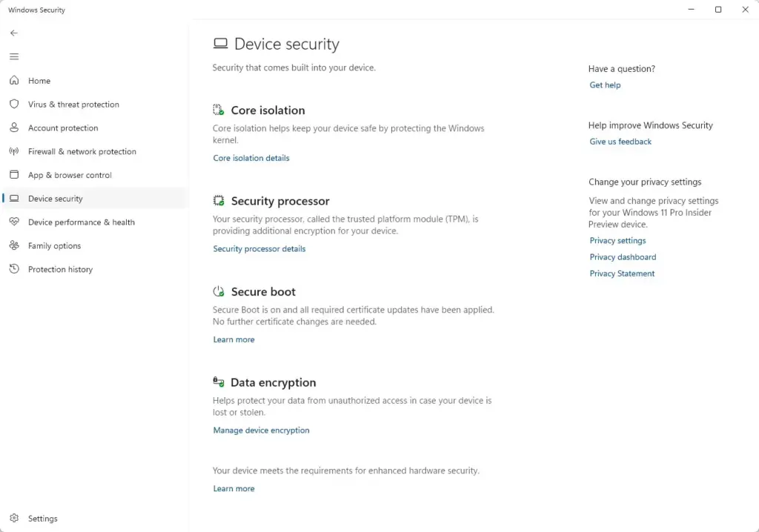The height and width of the screenshot is (532, 759).
Task: Close the Windows Security window
Action: pos(746,10)
